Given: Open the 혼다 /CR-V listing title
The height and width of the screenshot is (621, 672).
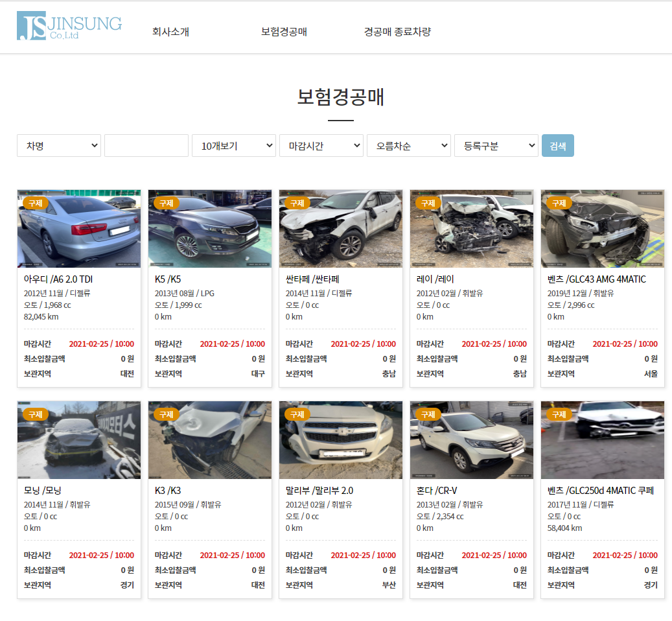Looking at the screenshot, I should tap(437, 491).
